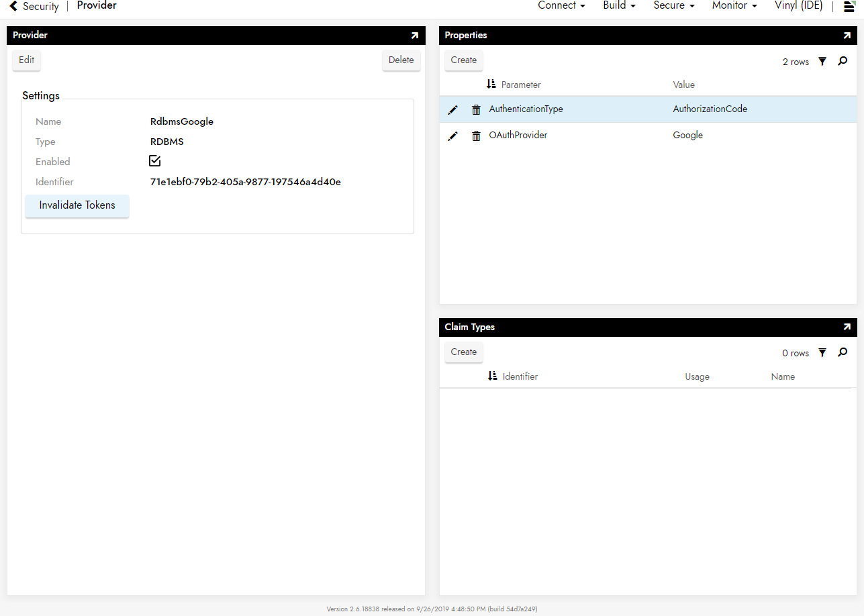Screen dimensions: 864x616
Task: Expand the Secure dropdown menu
Action: (x=673, y=6)
